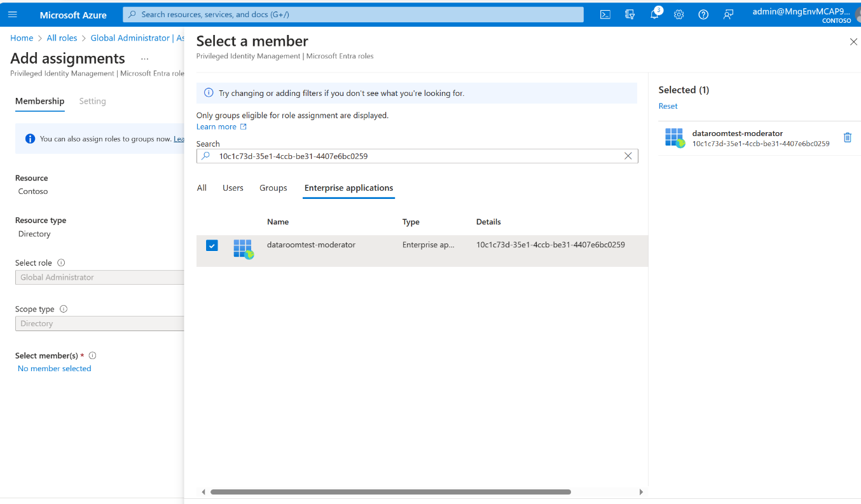Image resolution: width=861 pixels, height=504 pixels.
Task: Close the Select a member panel
Action: point(853,42)
